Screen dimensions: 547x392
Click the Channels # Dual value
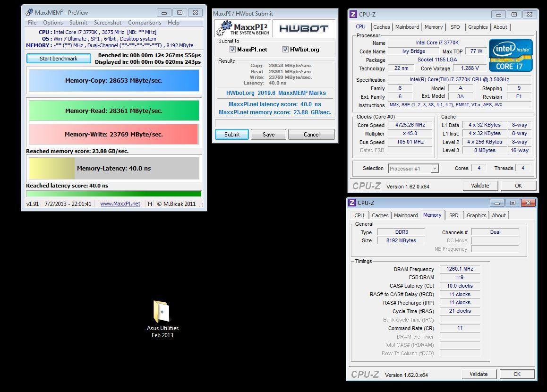click(495, 232)
